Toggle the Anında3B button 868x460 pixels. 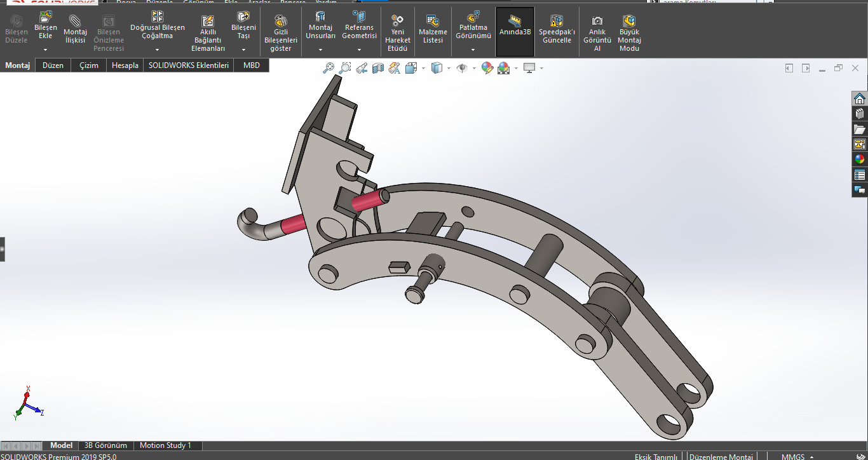pyautogui.click(x=515, y=32)
